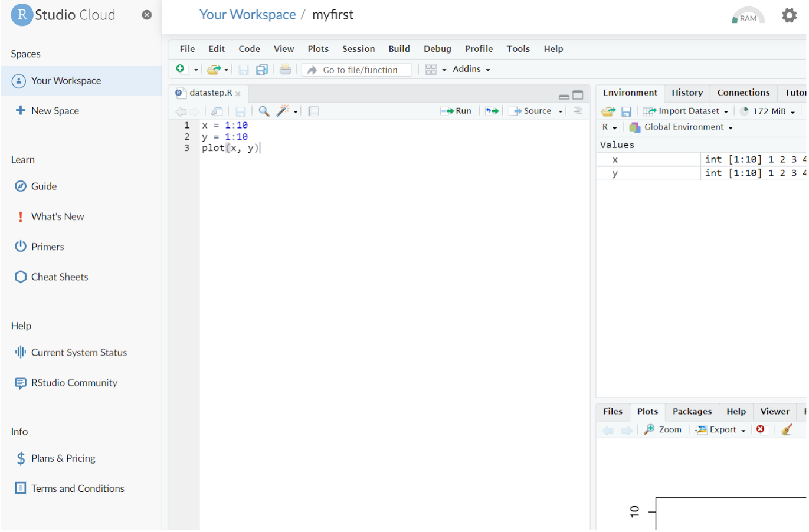Open the New File dropdown arrow
Screen dimensions: 809x532
(x=196, y=70)
